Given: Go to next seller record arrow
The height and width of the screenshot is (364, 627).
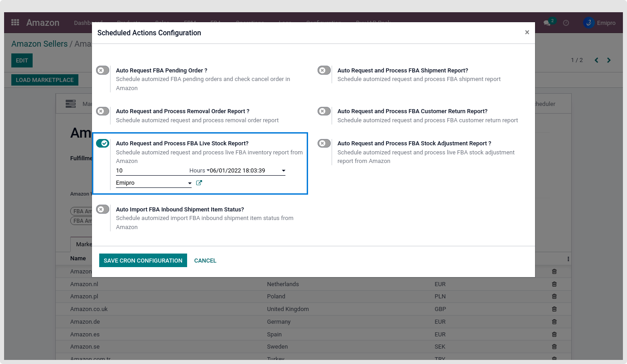Looking at the screenshot, I should [x=609, y=60].
